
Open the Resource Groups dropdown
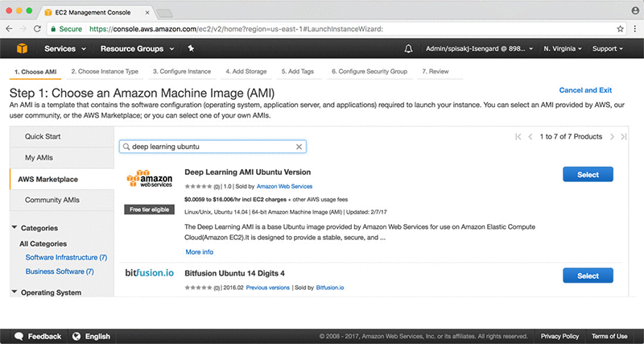click(x=137, y=48)
